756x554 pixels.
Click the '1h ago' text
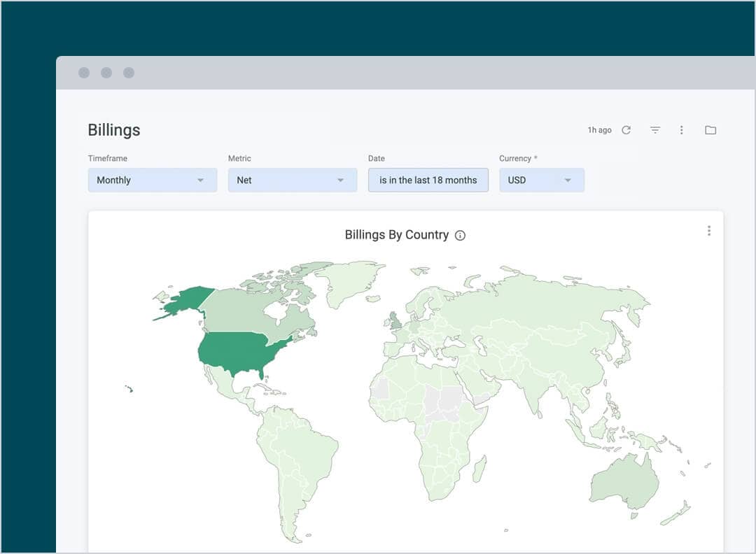click(599, 130)
